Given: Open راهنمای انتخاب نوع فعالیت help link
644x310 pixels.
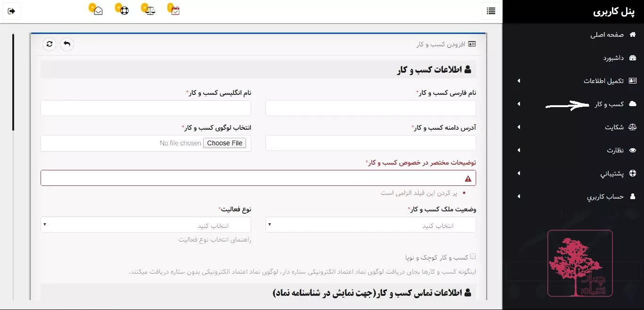Looking at the screenshot, I should pyautogui.click(x=215, y=239).
